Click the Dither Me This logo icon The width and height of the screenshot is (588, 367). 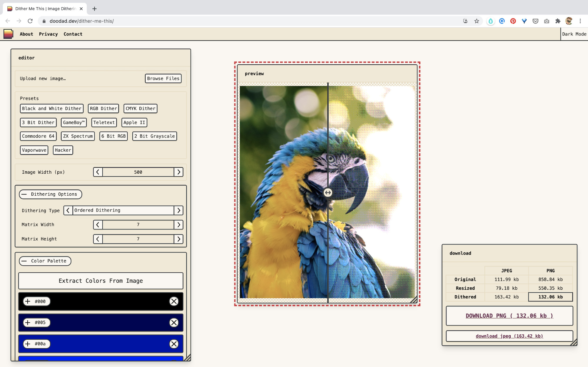[8, 34]
